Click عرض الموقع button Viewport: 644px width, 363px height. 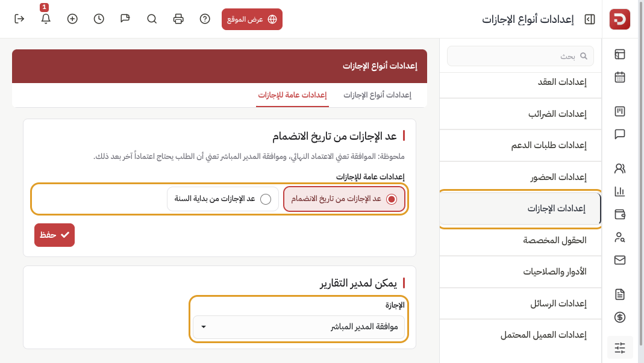pyautogui.click(x=252, y=19)
